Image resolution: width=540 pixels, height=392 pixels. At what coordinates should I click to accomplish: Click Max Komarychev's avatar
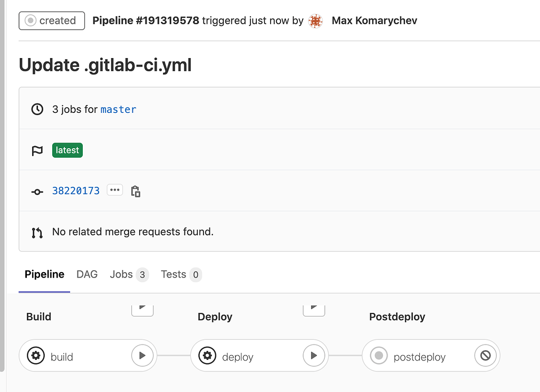tap(315, 21)
